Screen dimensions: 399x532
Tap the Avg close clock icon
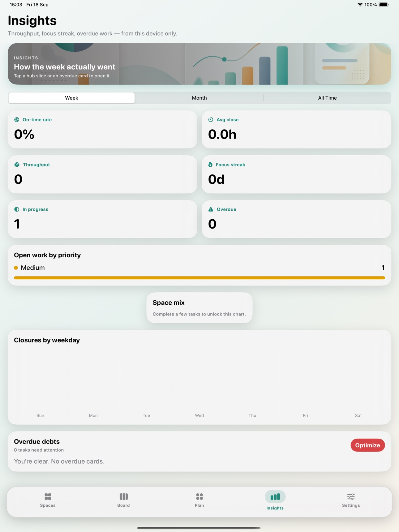(x=211, y=120)
